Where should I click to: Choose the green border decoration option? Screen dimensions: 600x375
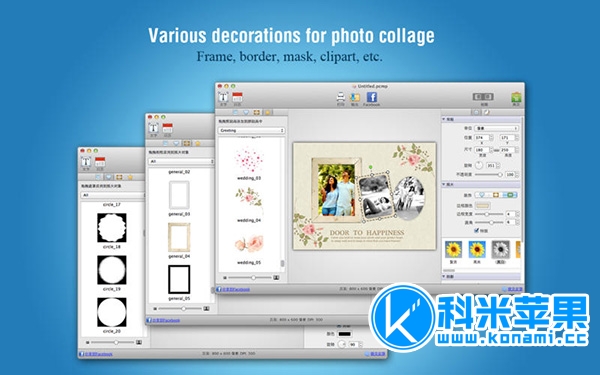coord(510,195)
